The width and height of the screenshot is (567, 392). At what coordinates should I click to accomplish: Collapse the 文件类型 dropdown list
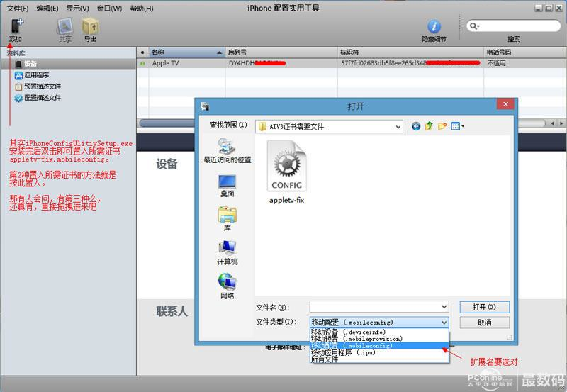[444, 323]
